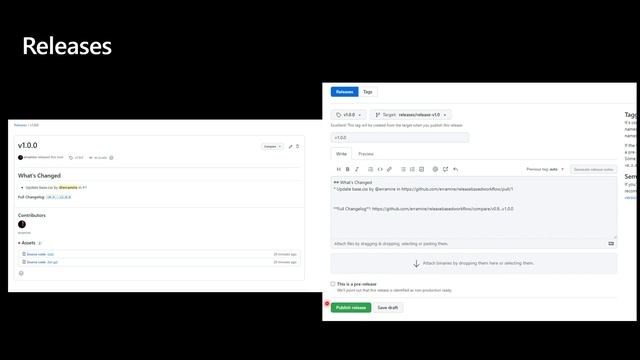This screenshot has width=640, height=360.
Task: Click the Publish release button
Action: [x=351, y=307]
